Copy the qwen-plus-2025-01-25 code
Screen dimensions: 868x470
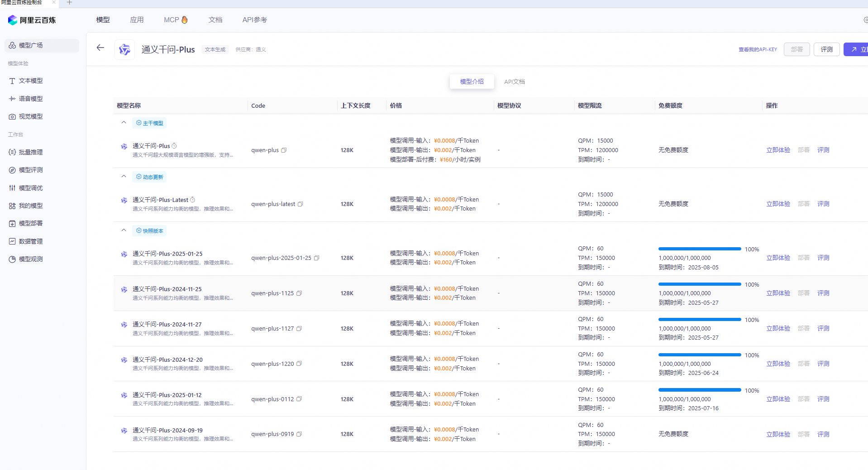(316, 258)
